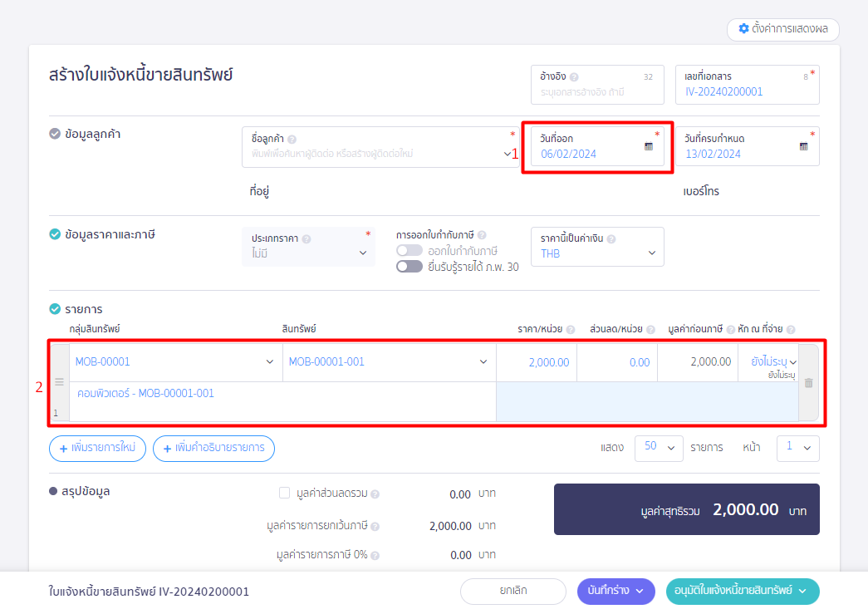This screenshot has height=609, width=868.
Task: Click บันทึกร่าง save draft button
Action: click(616, 592)
